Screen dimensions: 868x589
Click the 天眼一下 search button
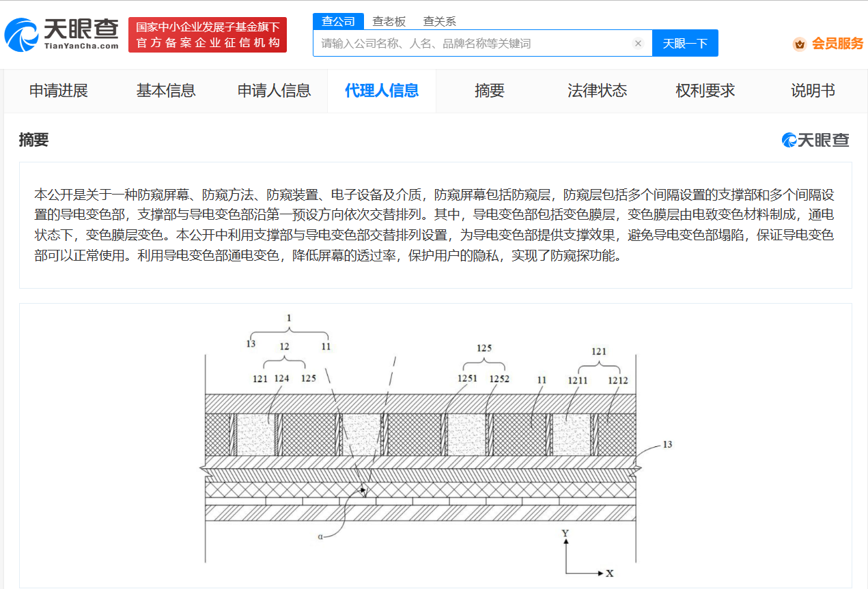coord(685,43)
